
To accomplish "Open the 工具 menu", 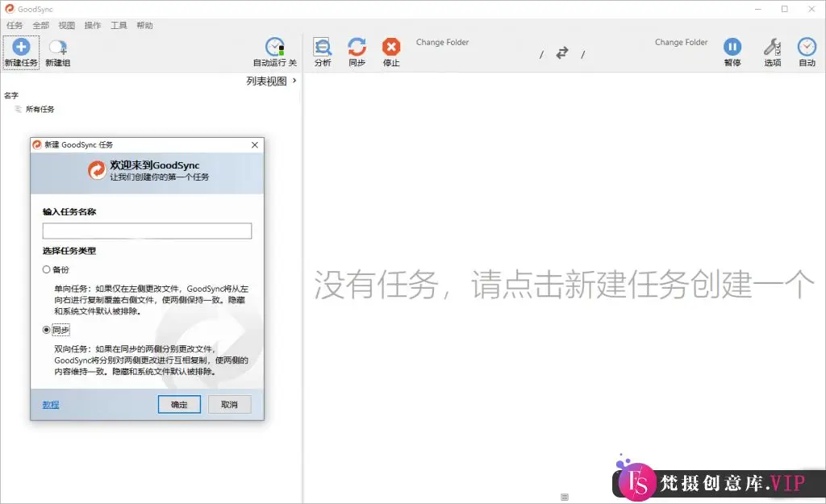I will point(119,25).
